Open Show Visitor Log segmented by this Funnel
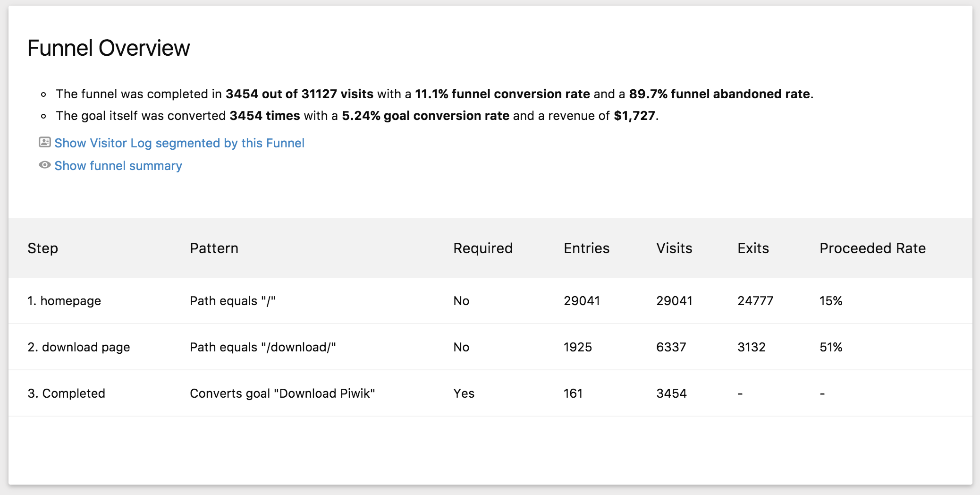Screen dimensions: 980x495 pos(179,143)
